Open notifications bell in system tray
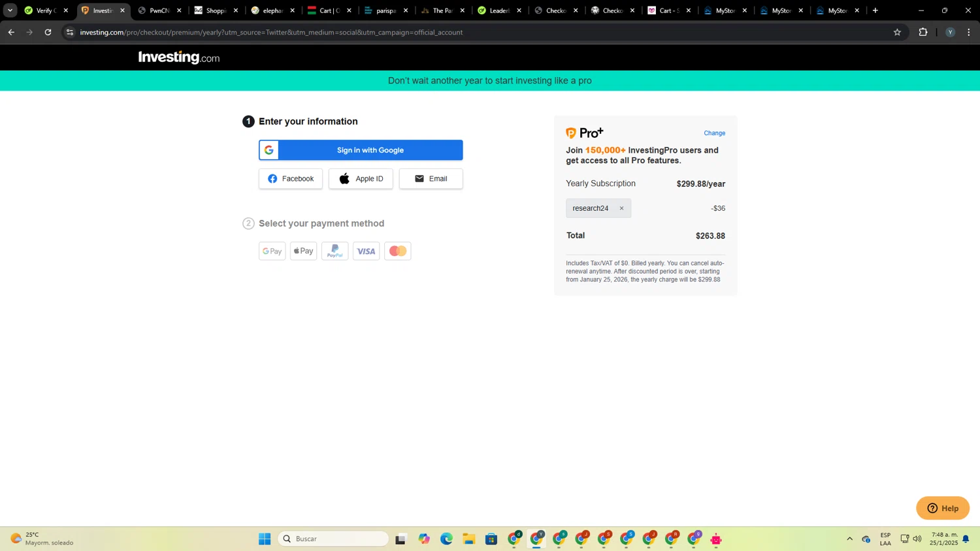This screenshot has width=980, height=551. coord(966,539)
